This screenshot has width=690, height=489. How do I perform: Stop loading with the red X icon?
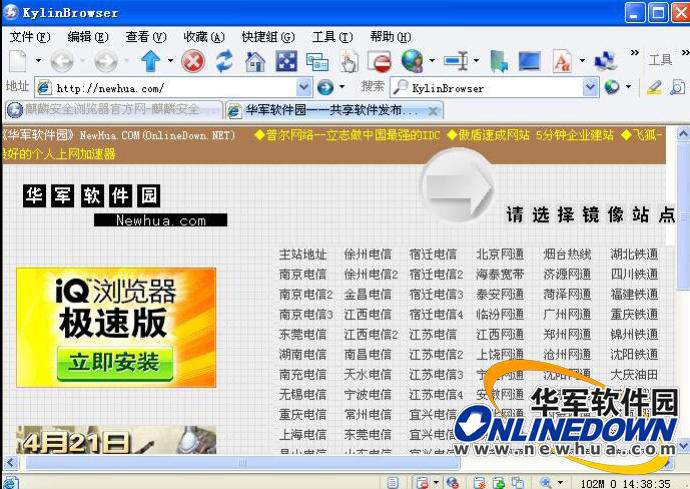193,61
